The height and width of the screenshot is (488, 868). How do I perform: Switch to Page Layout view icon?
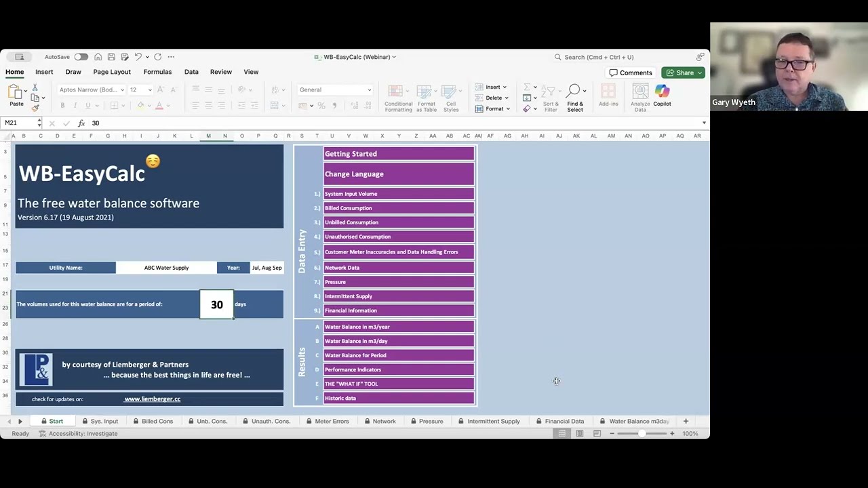[x=580, y=434]
